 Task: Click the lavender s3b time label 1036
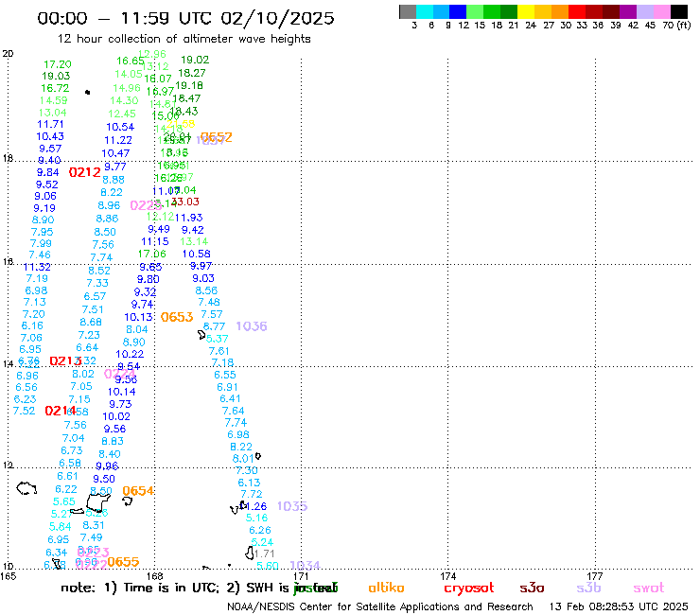[x=252, y=326]
